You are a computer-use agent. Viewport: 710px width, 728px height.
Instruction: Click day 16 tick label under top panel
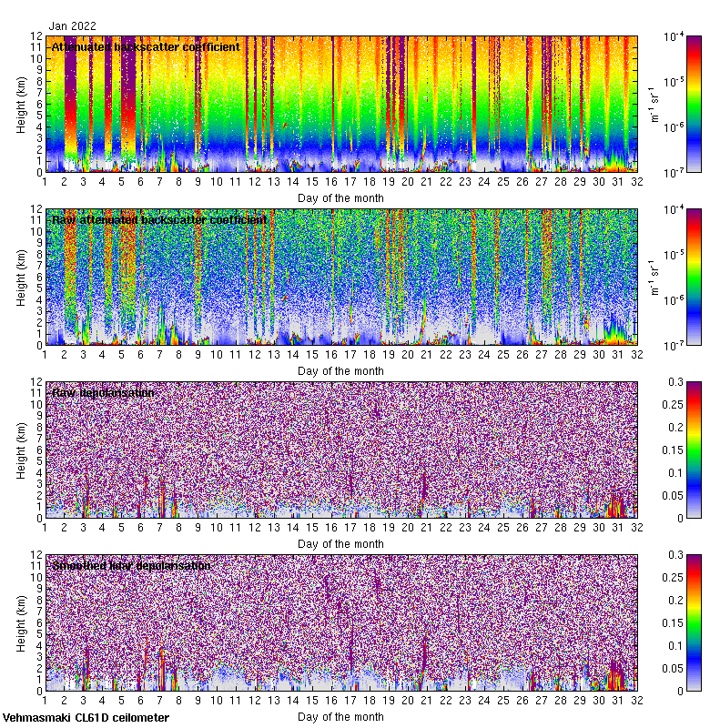(x=331, y=181)
